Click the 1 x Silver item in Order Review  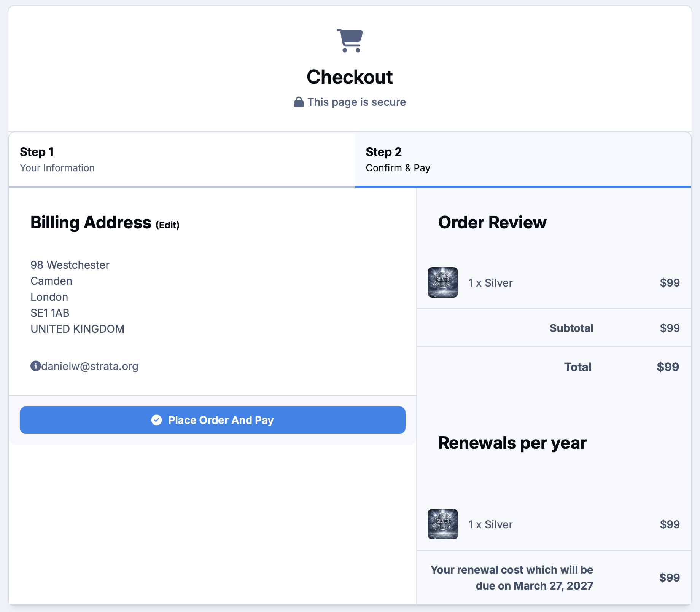pyautogui.click(x=490, y=283)
